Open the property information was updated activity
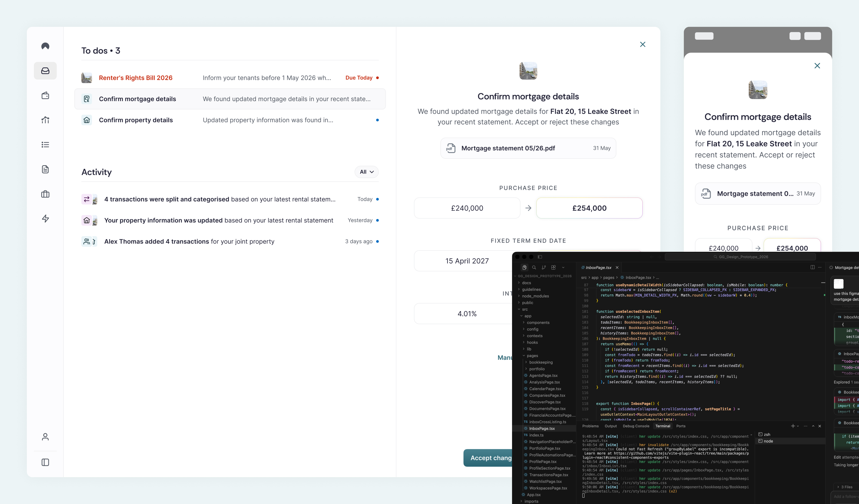The height and width of the screenshot is (504, 859). pos(230,220)
